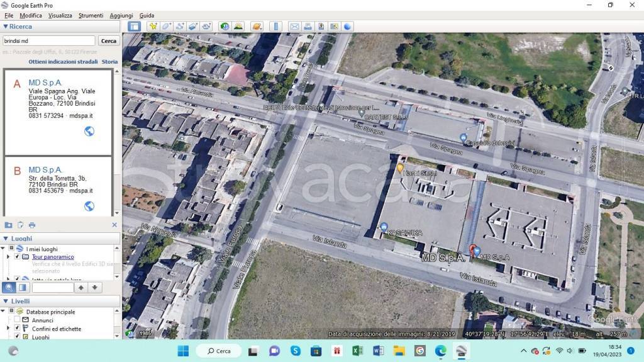The image size is (644, 362).
Task: Show historical imagery clock tool
Action: coord(225,26)
